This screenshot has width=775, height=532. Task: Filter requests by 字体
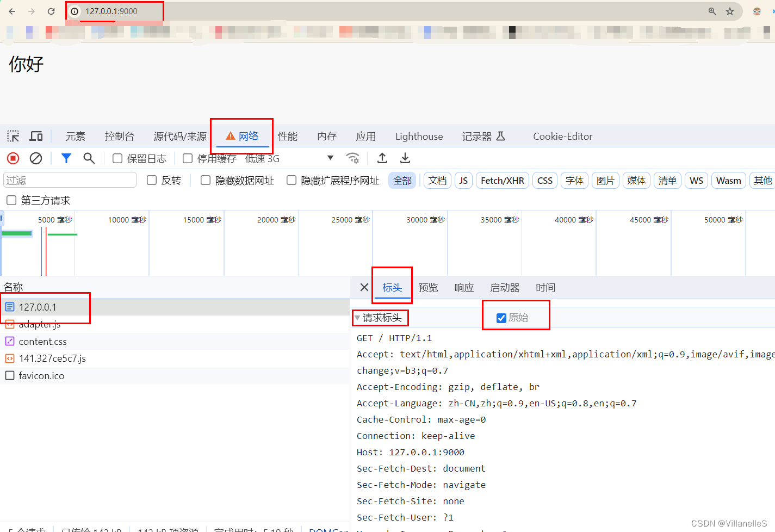click(574, 181)
